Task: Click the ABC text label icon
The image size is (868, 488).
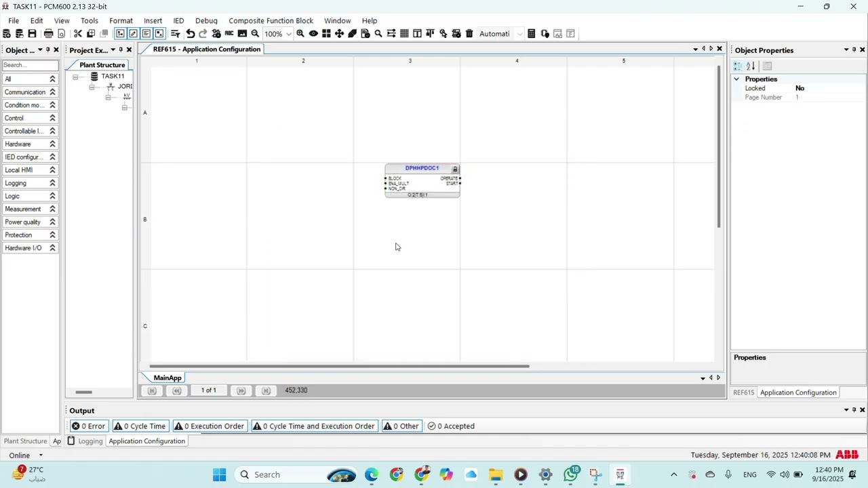Action: pos(229,34)
